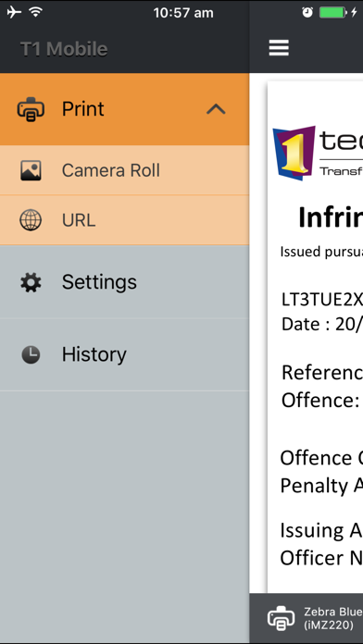Image resolution: width=363 pixels, height=644 pixels.
Task: Choose URL menu entry
Action: (x=125, y=220)
